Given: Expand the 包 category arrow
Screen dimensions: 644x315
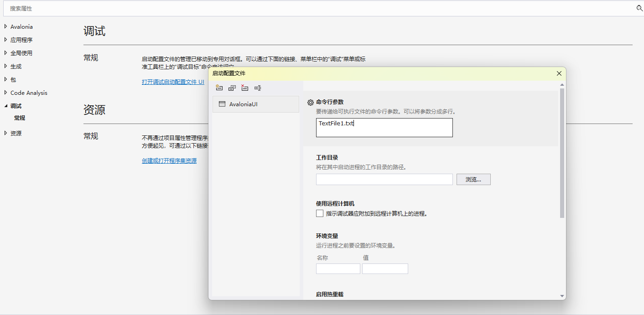Looking at the screenshot, I should pyautogui.click(x=5, y=79).
